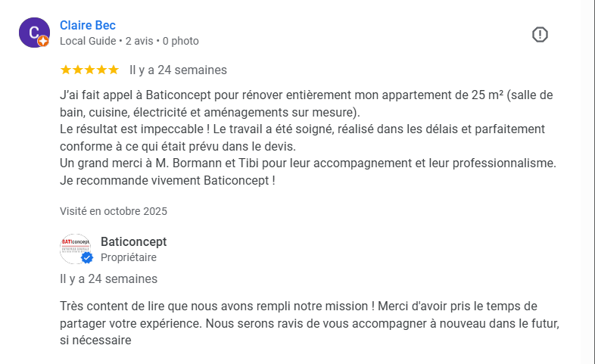This screenshot has height=364, width=595.
Task: Click the first yellow rating star
Action: 66,70
